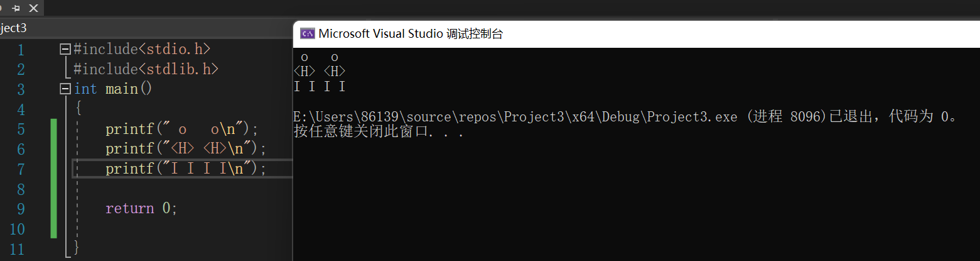Focus the Microsoft Visual Studio debug console title
This screenshot has height=261, width=980.
tap(411, 34)
